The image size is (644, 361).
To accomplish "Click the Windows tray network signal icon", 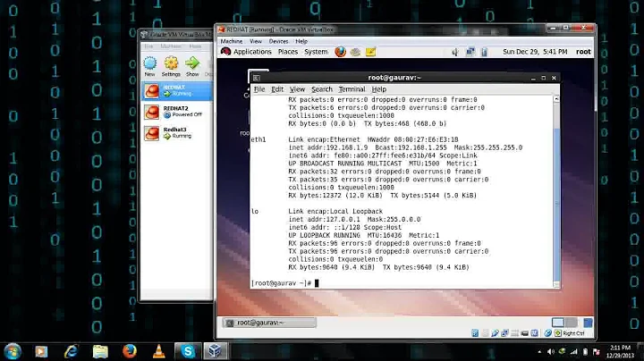I will tap(573, 352).
